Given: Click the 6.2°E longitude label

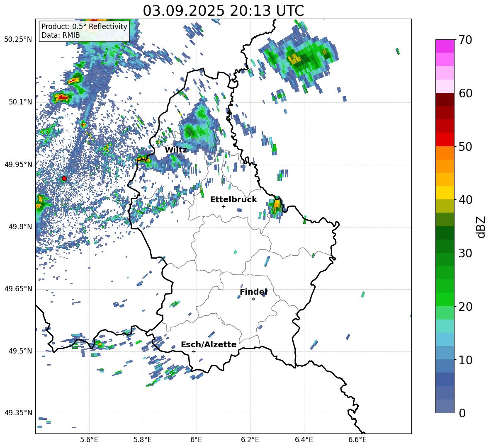Looking at the screenshot, I should [250, 440].
